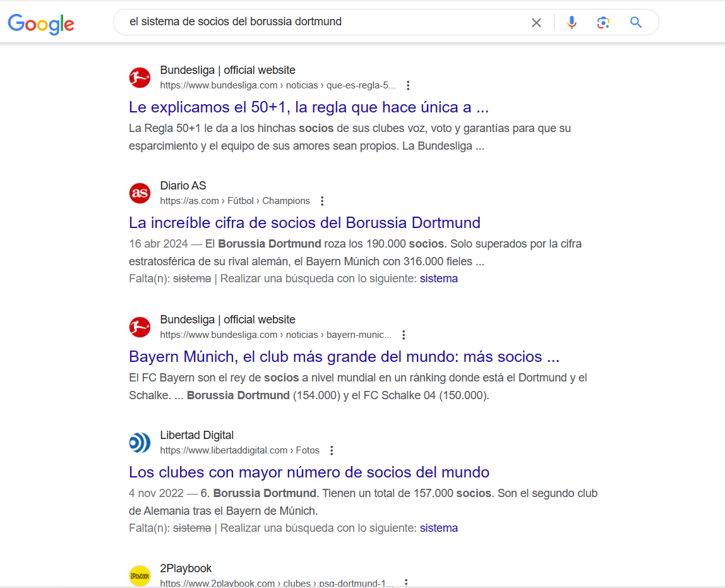Open options menu for 50+1 Bundesliga result
Viewport: 725px width, 588px height.
408,85
